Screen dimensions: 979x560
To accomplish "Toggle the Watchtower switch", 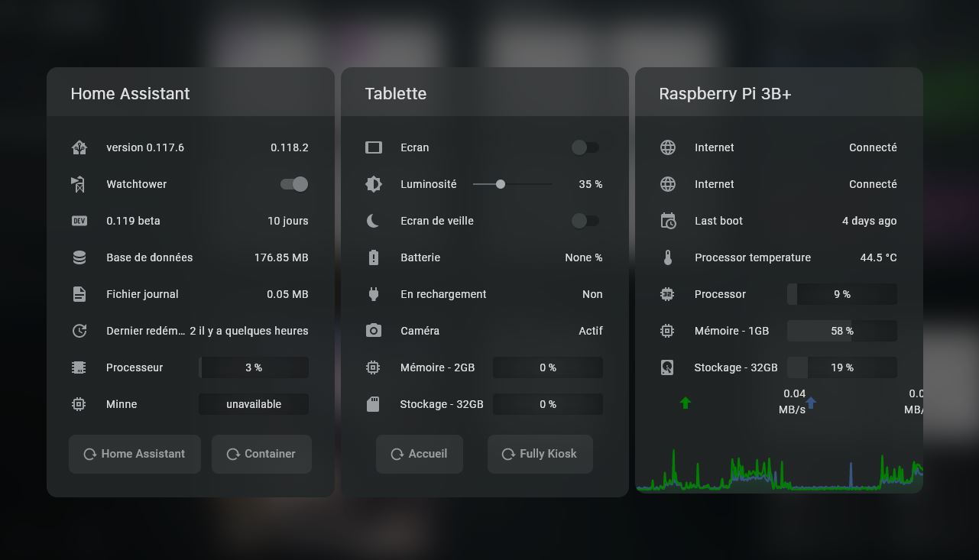I will click(x=294, y=184).
